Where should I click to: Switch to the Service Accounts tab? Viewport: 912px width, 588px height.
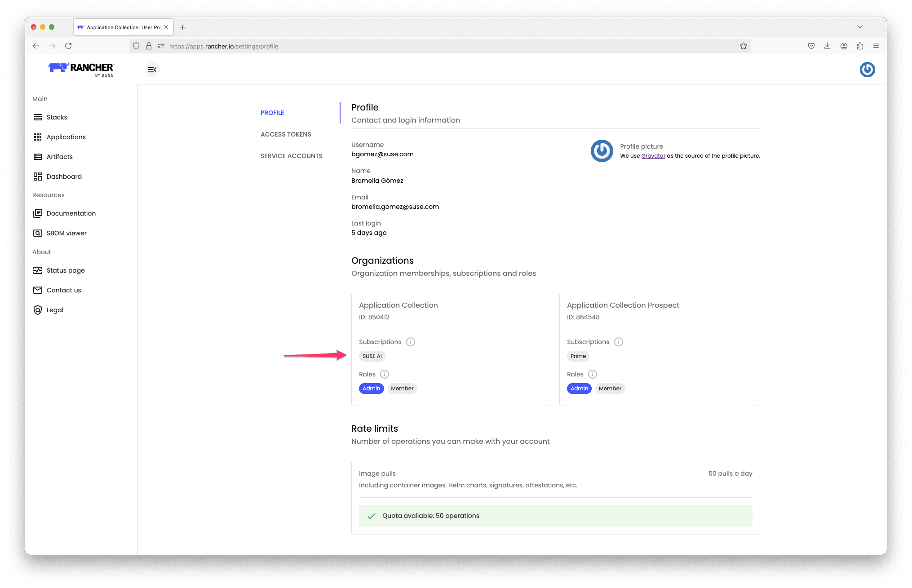tap(291, 156)
